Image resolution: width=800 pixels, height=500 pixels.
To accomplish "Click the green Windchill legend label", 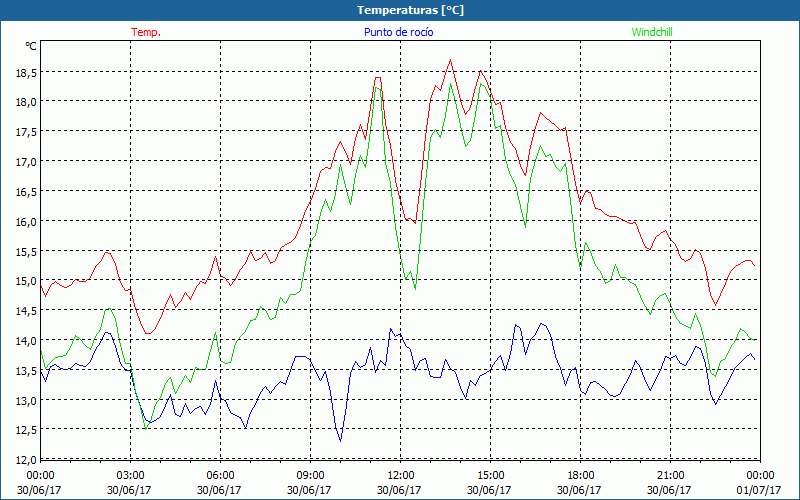I will 652,32.
